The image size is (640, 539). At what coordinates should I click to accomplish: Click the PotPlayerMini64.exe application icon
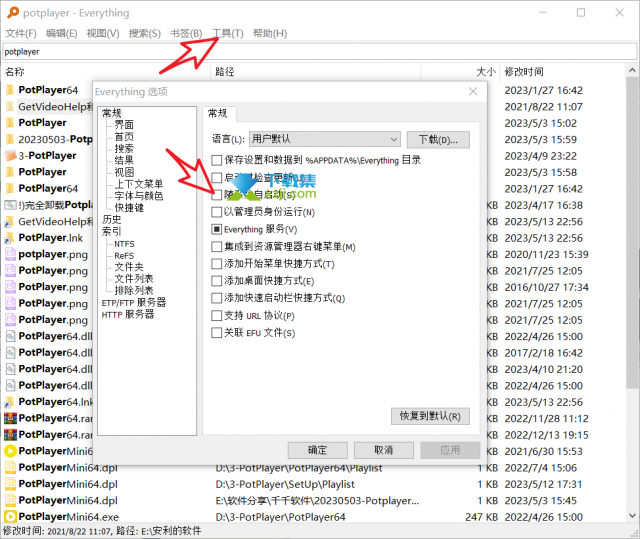click(x=10, y=517)
